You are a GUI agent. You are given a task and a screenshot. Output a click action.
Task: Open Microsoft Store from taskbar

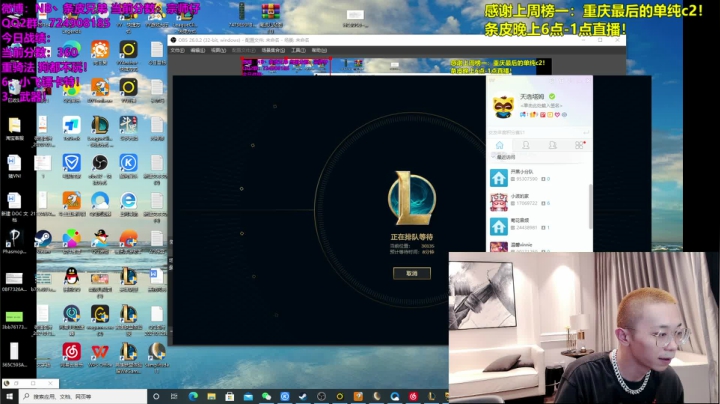tap(230, 396)
